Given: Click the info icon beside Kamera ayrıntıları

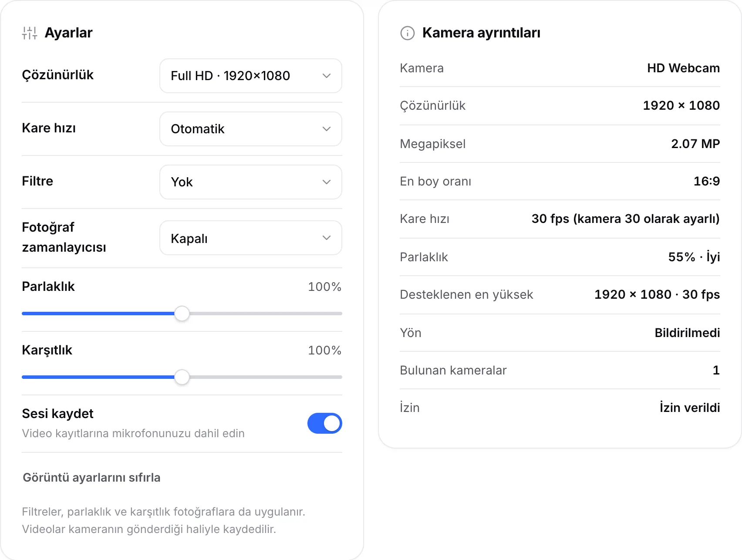Looking at the screenshot, I should (x=407, y=33).
